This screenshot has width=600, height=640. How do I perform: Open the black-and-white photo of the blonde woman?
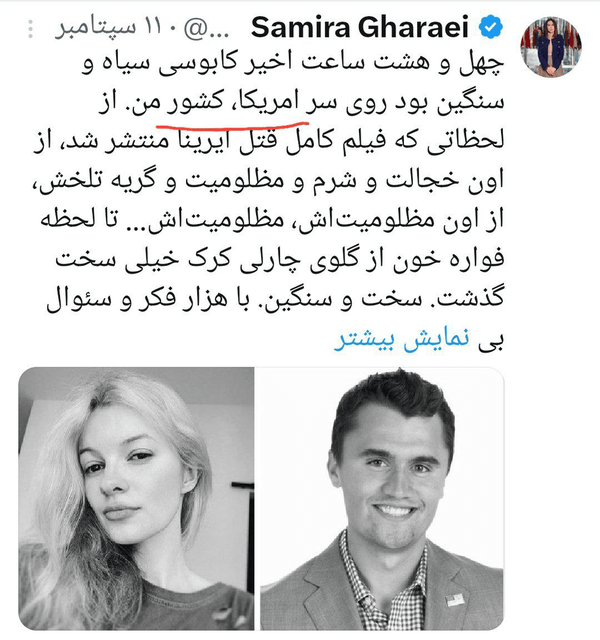pos(136,498)
